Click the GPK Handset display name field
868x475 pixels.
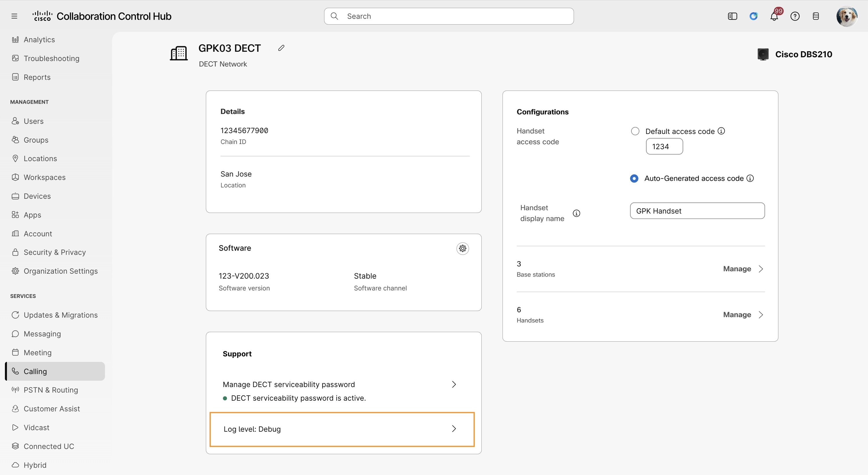tap(697, 211)
